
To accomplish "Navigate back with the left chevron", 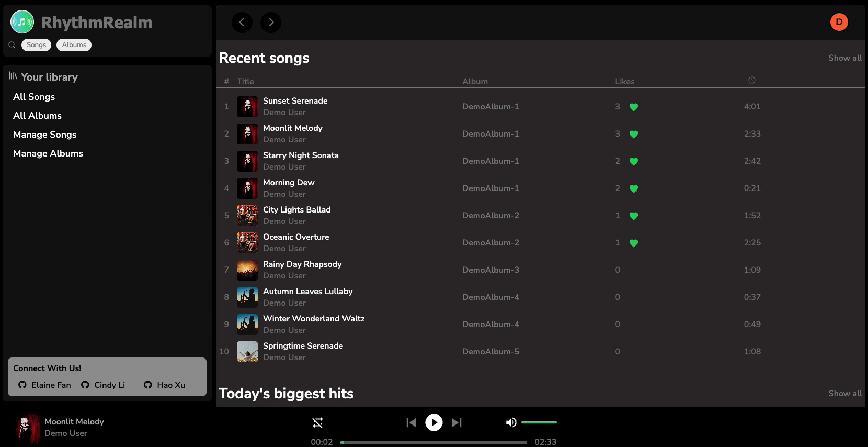I will [242, 22].
